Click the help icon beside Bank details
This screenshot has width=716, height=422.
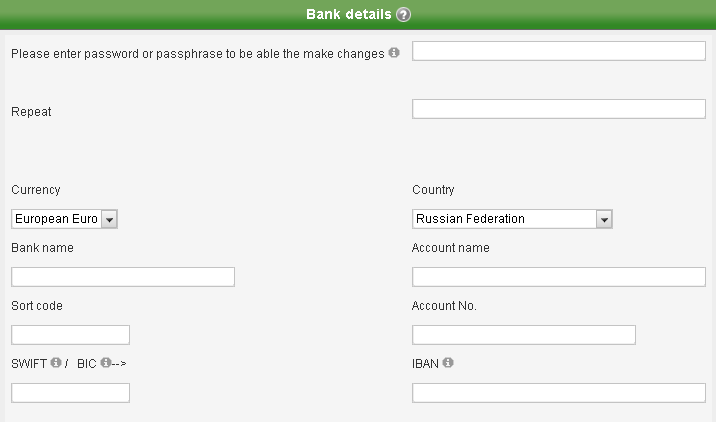[403, 15]
